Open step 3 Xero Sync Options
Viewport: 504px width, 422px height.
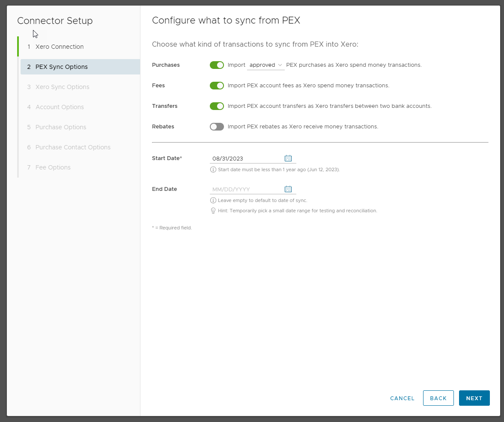(x=62, y=87)
